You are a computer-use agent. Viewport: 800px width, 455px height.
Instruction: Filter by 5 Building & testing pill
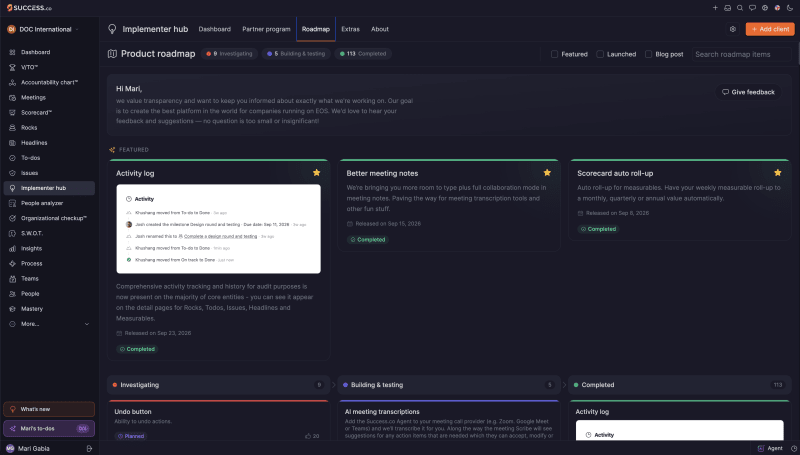(x=296, y=54)
